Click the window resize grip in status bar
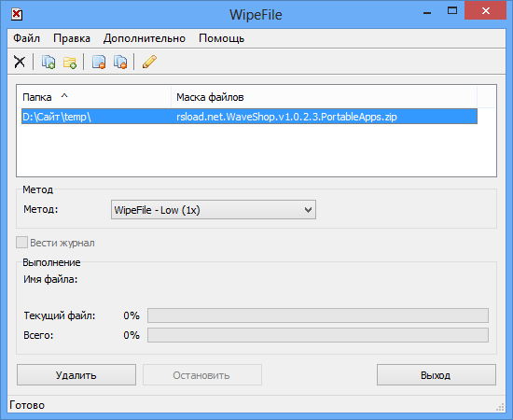 click(500, 407)
